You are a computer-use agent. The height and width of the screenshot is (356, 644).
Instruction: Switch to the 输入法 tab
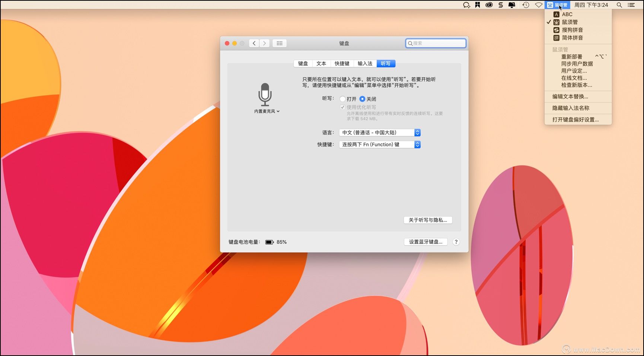[x=365, y=64]
